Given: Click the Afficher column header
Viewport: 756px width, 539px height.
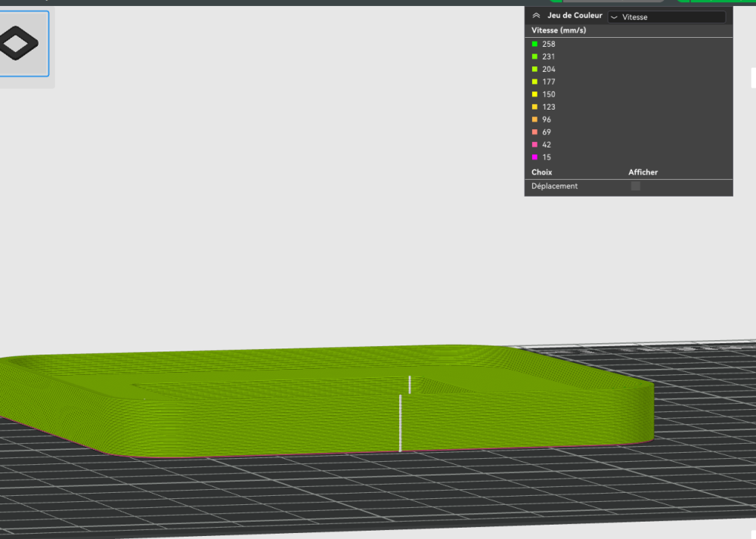Looking at the screenshot, I should click(643, 172).
